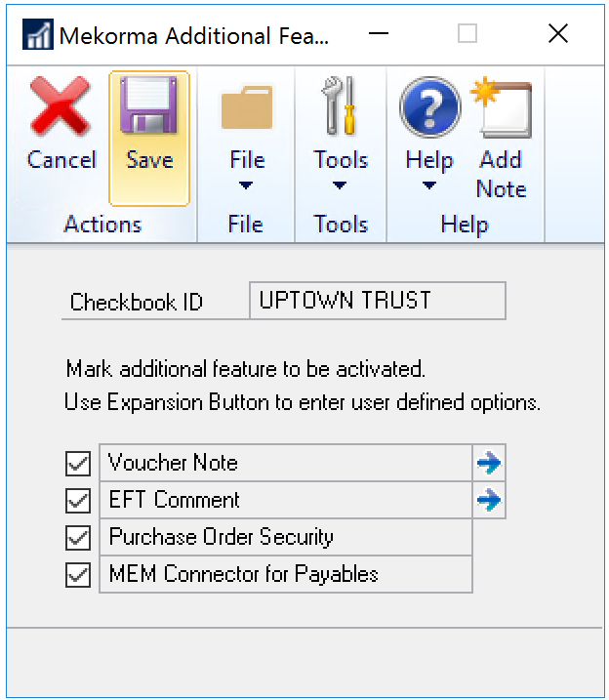Click the Checkbook ID input field

[x=378, y=301]
